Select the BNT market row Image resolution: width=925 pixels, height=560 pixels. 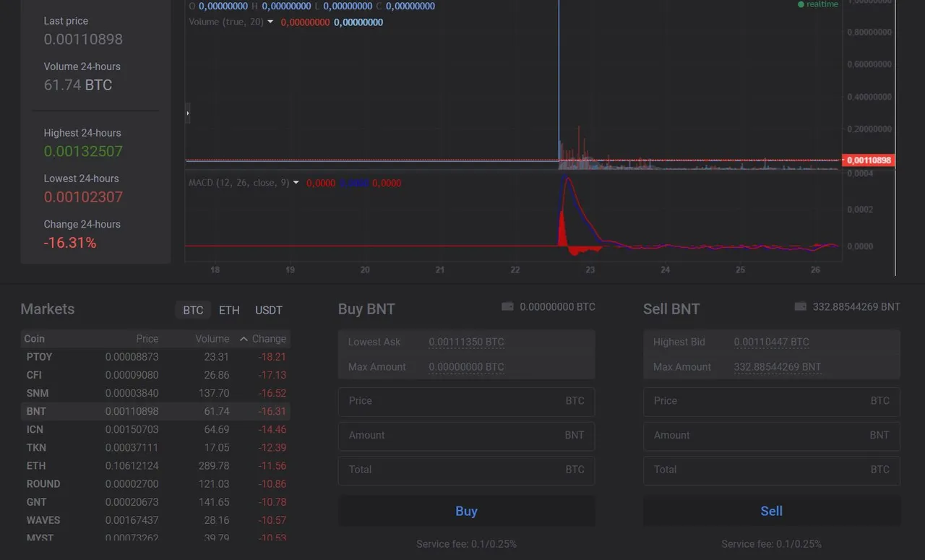[x=155, y=411]
